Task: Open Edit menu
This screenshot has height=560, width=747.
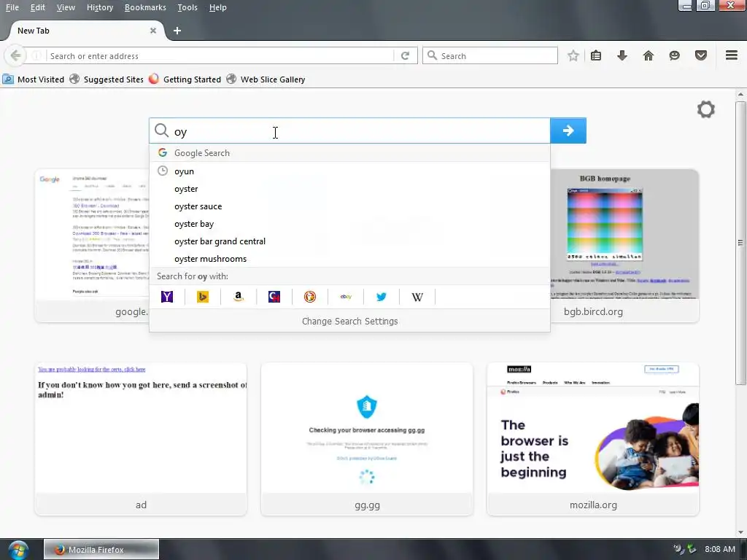Action: tap(38, 7)
